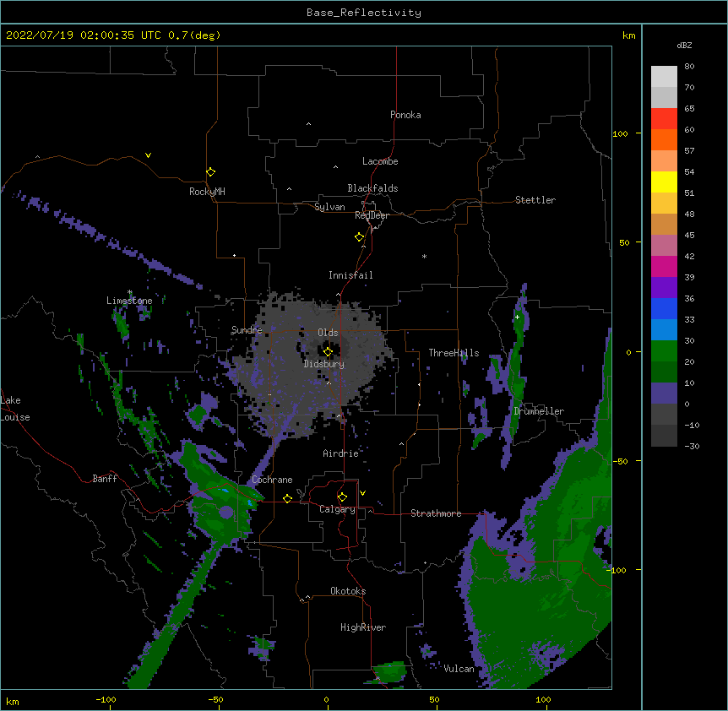The image size is (728, 711).
Task: Click the blue 36 dBZ legend swatch
Action: (664, 308)
